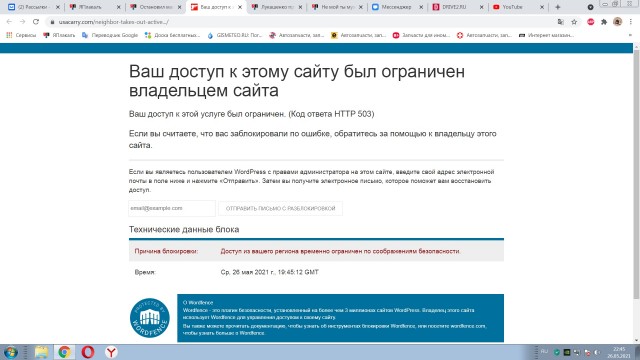This screenshot has width=640, height=360.
Task: Bookmark this page with the star icon
Action: pos(574,22)
